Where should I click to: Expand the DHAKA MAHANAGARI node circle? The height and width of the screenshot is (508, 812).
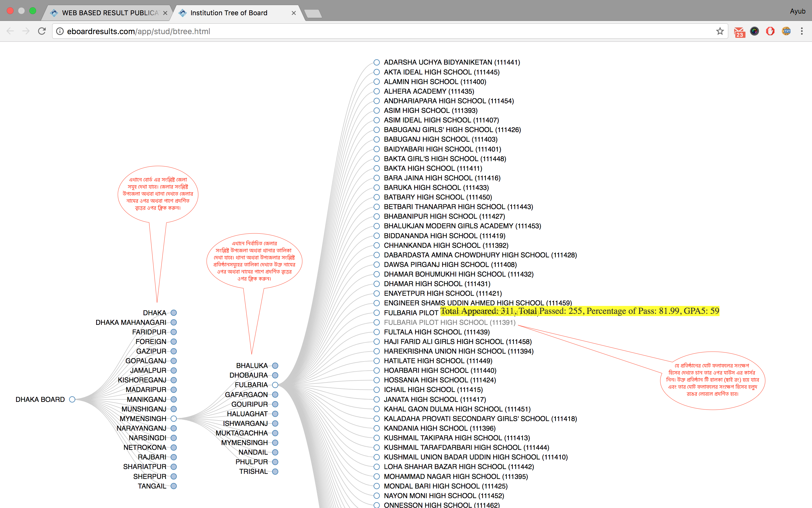(x=173, y=322)
